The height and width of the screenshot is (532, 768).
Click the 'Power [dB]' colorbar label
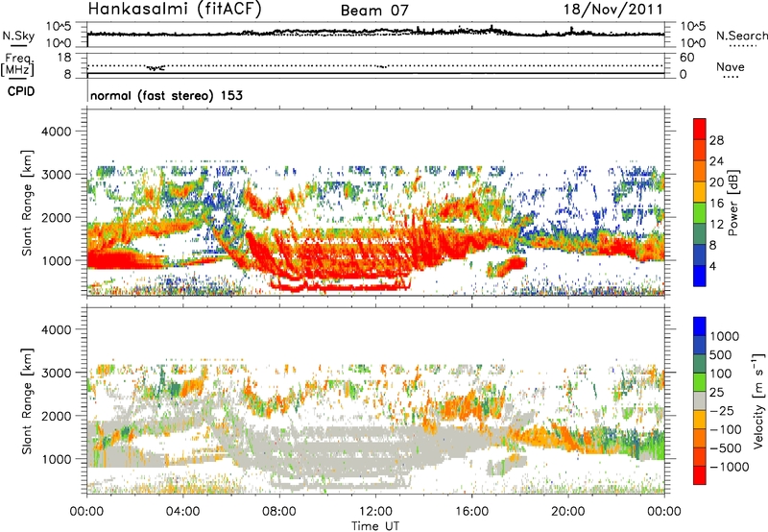[x=732, y=203]
